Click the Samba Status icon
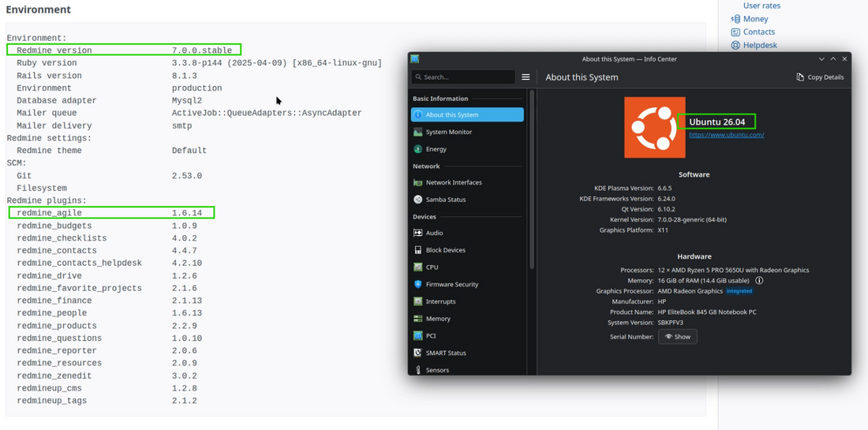Image resolution: width=868 pixels, height=430 pixels. [418, 200]
